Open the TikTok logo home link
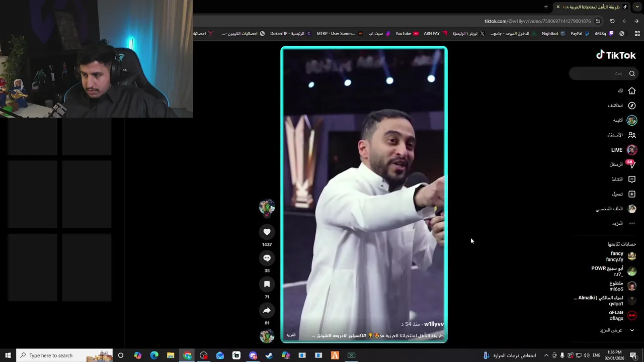The width and height of the screenshot is (644, 362). tap(616, 55)
